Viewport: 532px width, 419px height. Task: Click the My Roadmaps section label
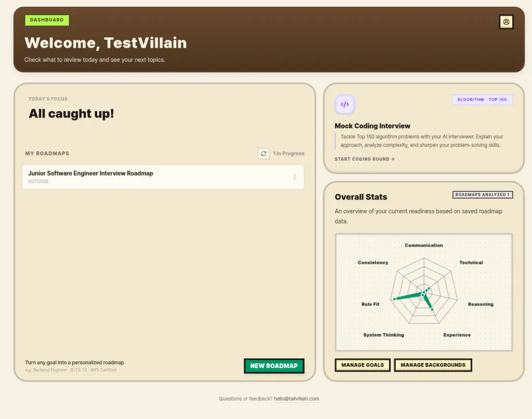(x=47, y=153)
